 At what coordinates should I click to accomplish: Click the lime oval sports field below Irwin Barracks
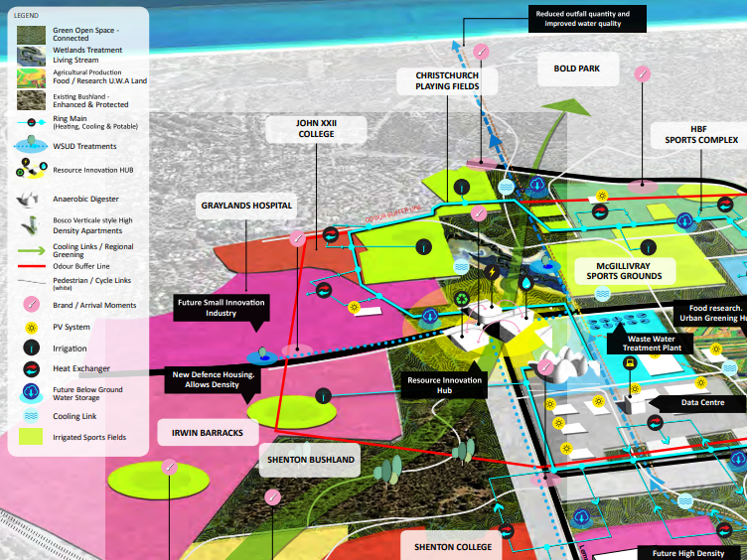159,481
